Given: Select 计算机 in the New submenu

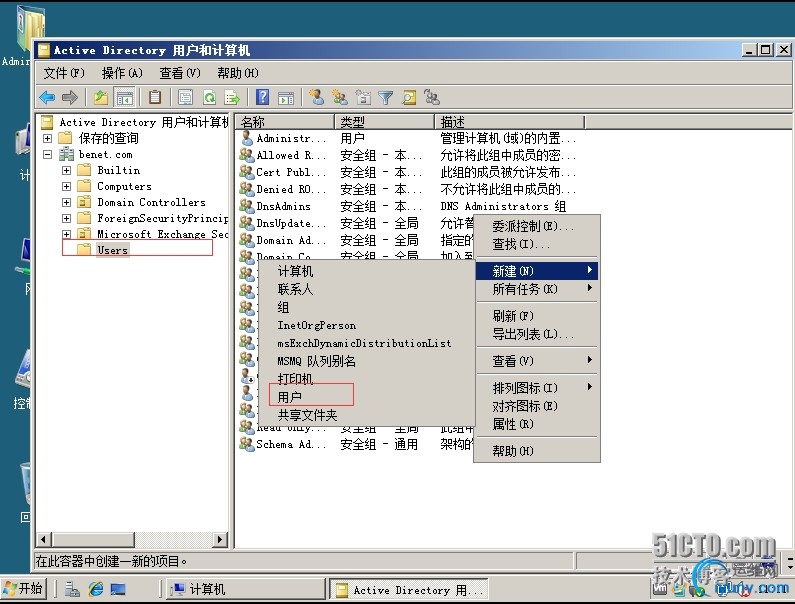Looking at the screenshot, I should tap(367, 271).
